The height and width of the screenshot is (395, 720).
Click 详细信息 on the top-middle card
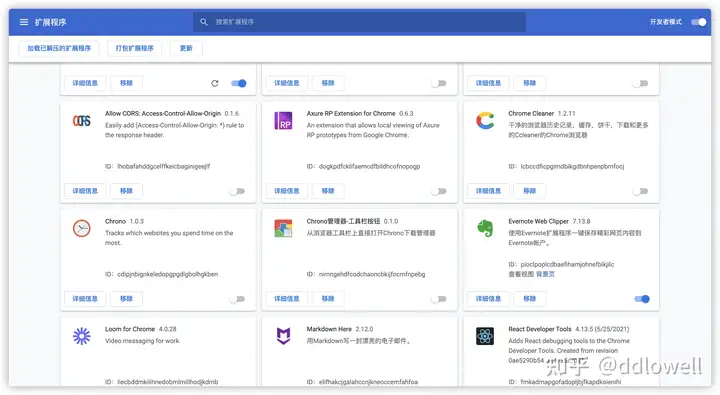point(287,83)
